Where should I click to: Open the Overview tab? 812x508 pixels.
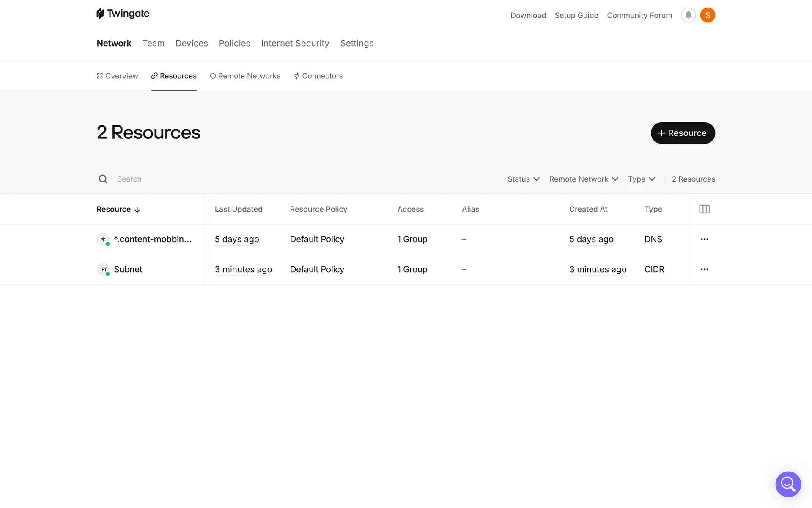coord(117,76)
